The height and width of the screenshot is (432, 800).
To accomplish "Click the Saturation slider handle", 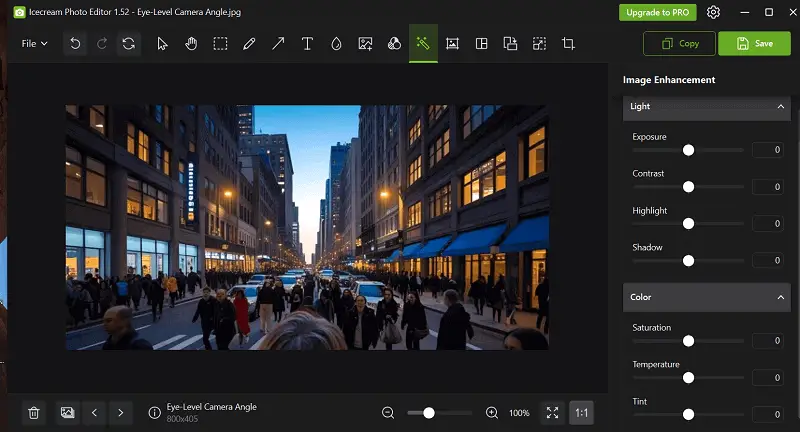I will coord(688,341).
